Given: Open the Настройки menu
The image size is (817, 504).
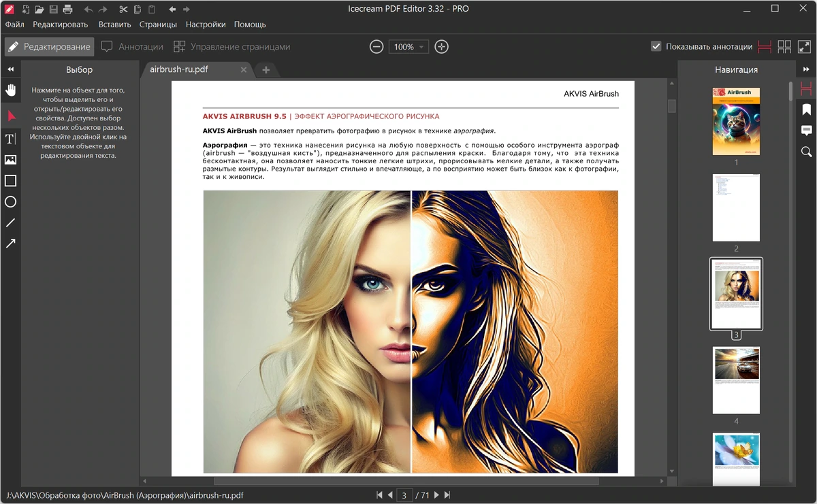Looking at the screenshot, I should (x=206, y=24).
